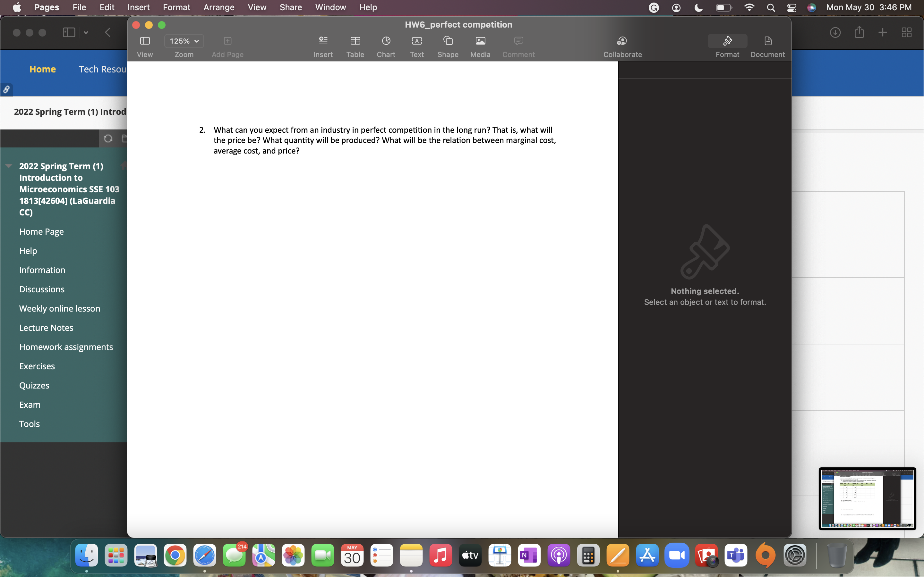
Task: Collapse the 2022 Spring Term course tree
Action: pyautogui.click(x=8, y=166)
